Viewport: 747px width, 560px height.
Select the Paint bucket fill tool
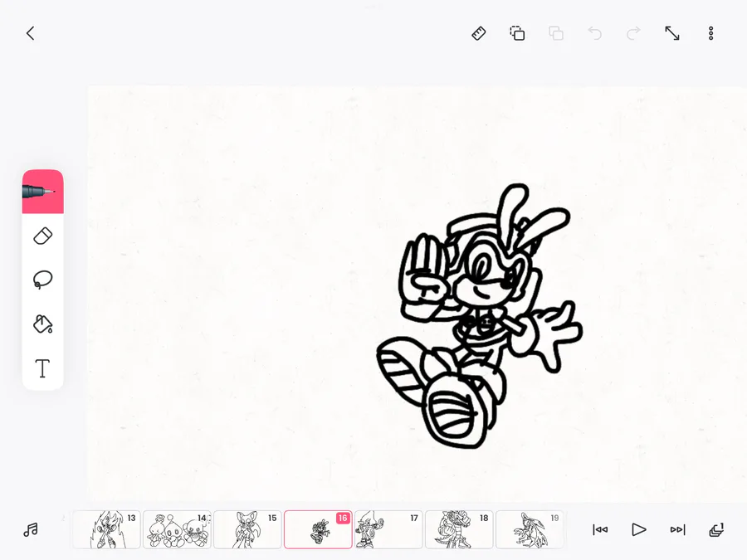tap(43, 324)
